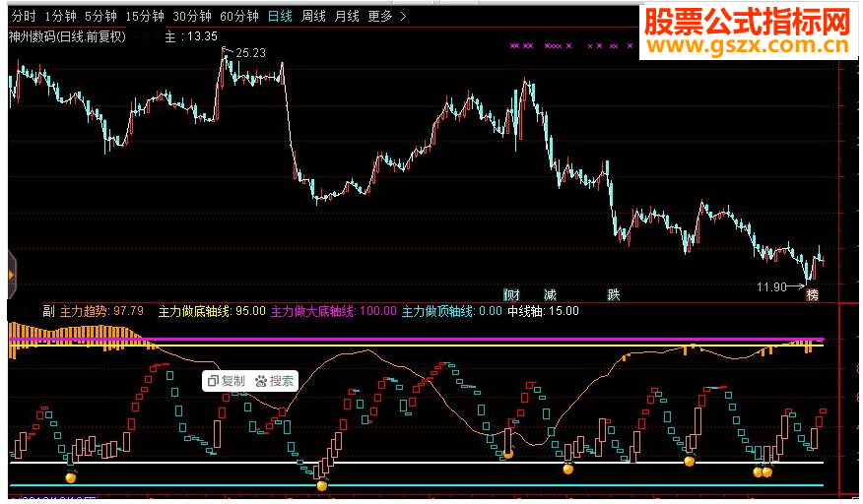
Task: Switch to the 日线 daily tab
Action: tap(280, 17)
